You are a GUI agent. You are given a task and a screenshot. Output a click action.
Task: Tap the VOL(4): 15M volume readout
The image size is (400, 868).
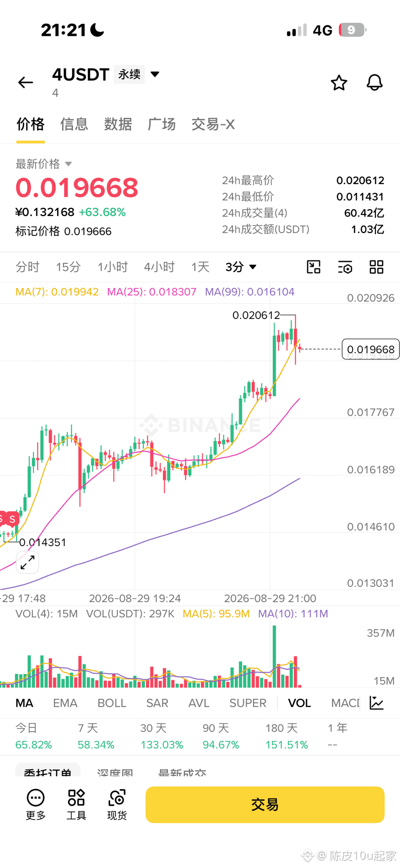[46, 614]
